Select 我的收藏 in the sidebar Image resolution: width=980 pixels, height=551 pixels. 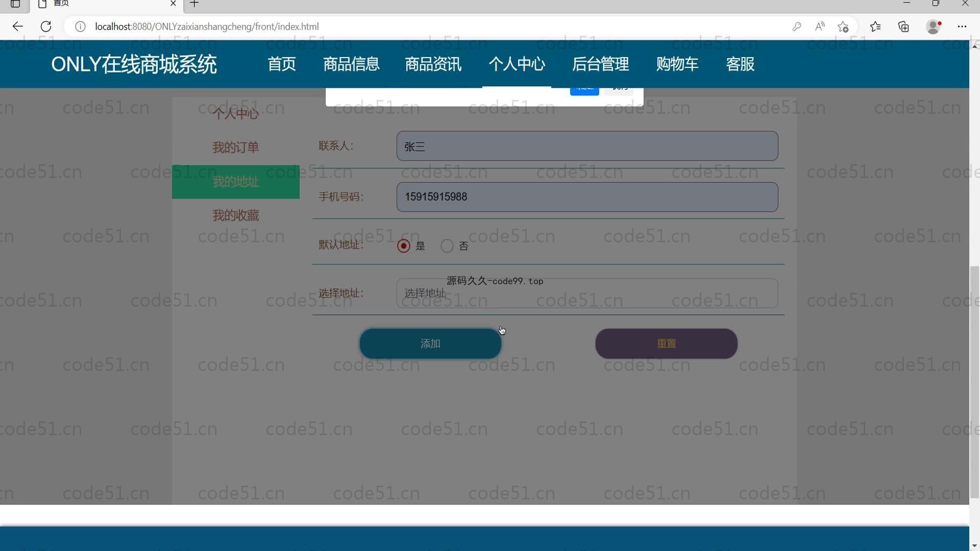pyautogui.click(x=236, y=215)
